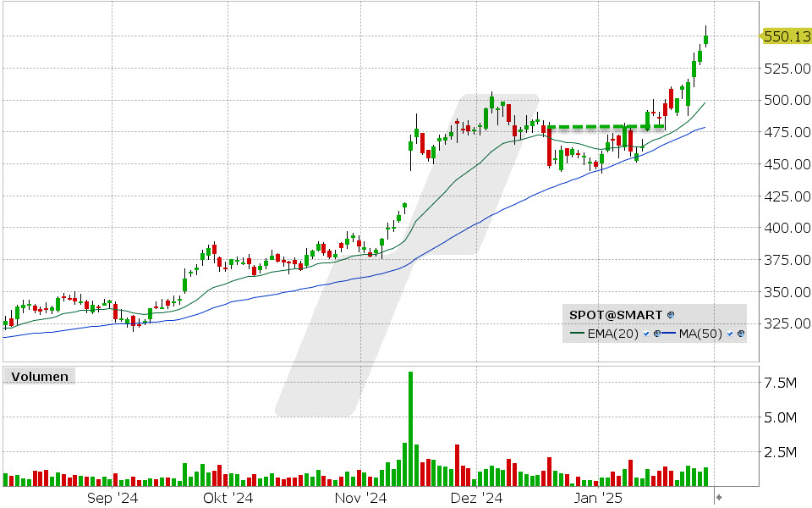Click the SPOT@SMART ticker label
Image resolution: width=812 pixels, height=508 pixels.
(x=616, y=315)
